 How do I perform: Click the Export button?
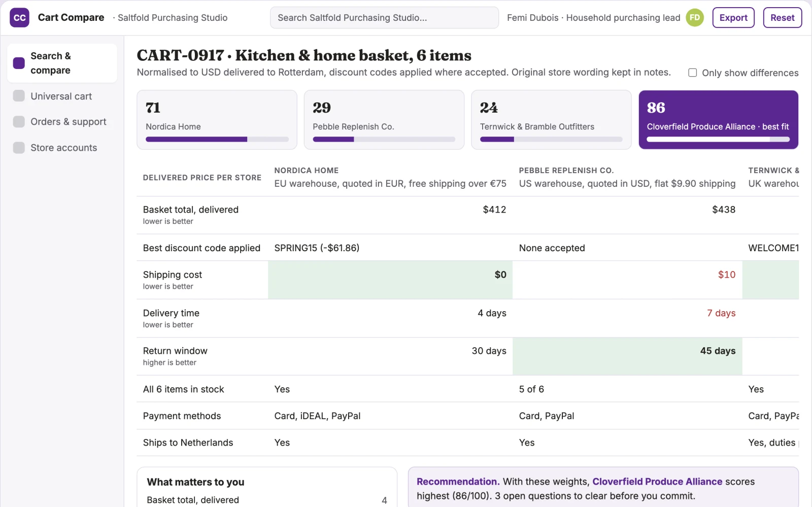[733, 18]
